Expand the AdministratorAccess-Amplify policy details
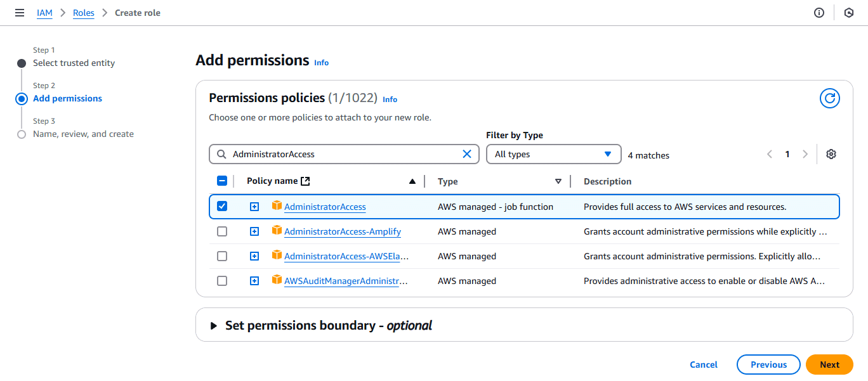This screenshot has height=381, width=868. [x=254, y=231]
